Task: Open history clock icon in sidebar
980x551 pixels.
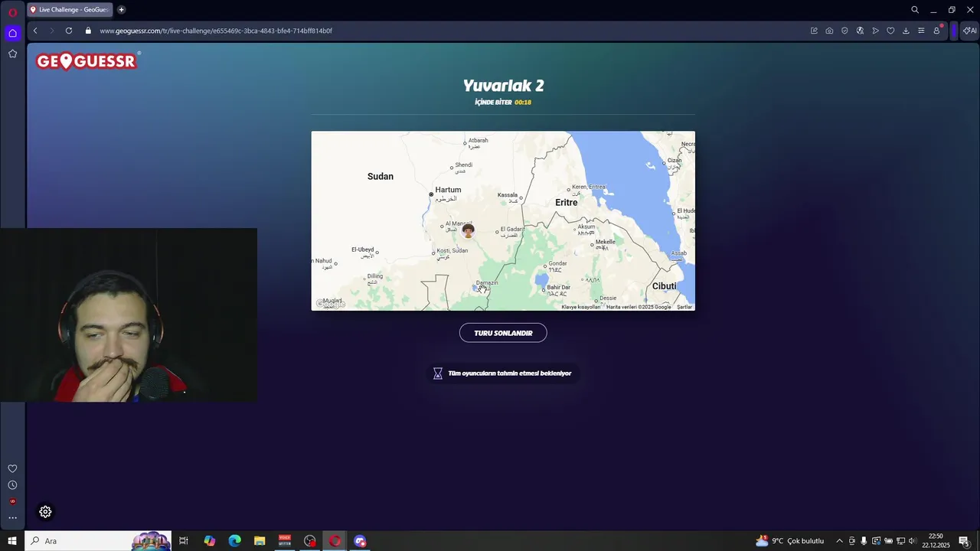Action: point(12,485)
